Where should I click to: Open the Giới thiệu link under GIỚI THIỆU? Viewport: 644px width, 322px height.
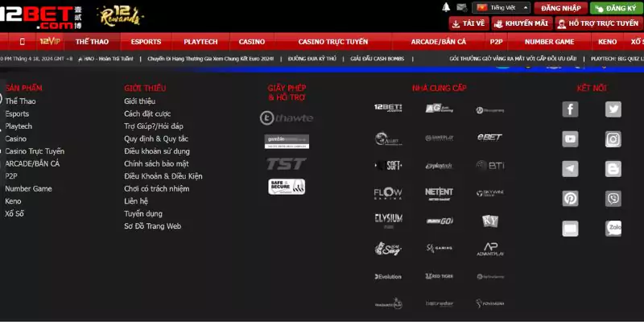[x=139, y=101]
